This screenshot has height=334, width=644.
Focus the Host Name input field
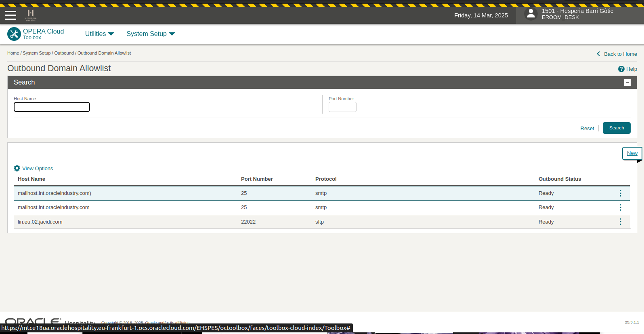[x=52, y=107]
